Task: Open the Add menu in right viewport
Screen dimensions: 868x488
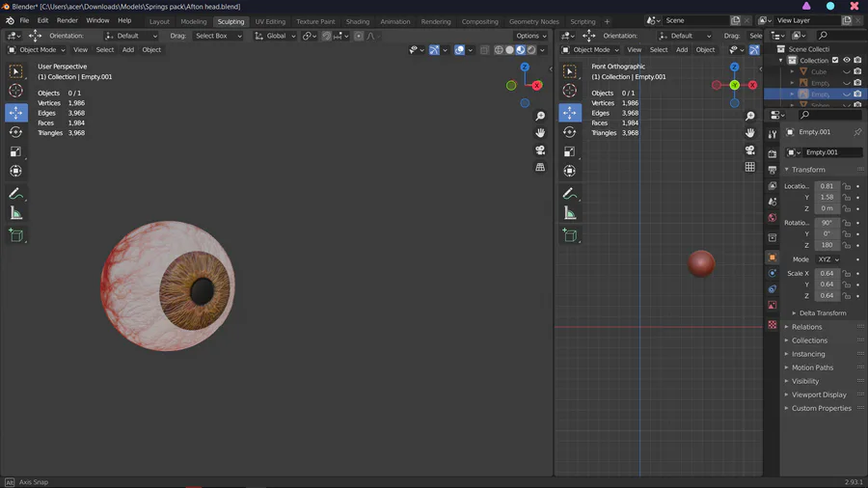Action: (x=681, y=50)
